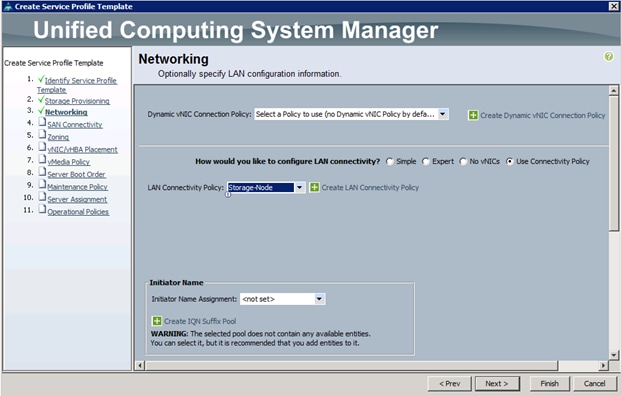Screen dimensions: 622x396
Task: Click the vertical scrollbar up arrow
Action: click(x=613, y=90)
